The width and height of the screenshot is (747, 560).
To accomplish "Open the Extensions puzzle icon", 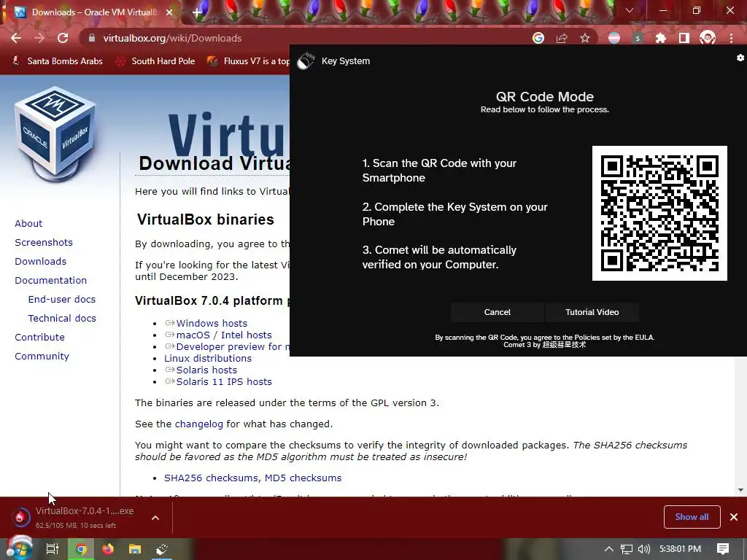I will pyautogui.click(x=661, y=38).
